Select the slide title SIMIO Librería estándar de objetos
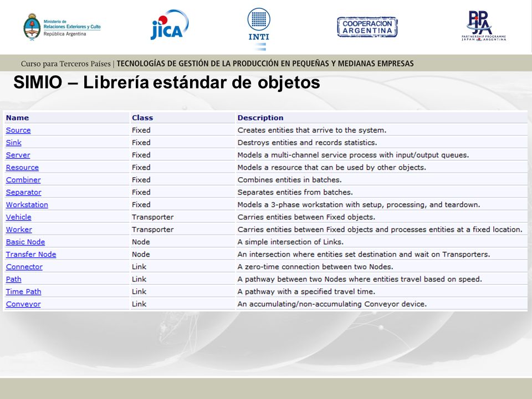The width and height of the screenshot is (532, 399). (167, 83)
